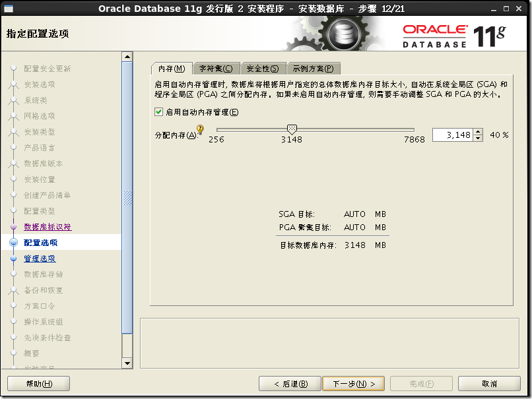Click the 网格选项 step label
The height and width of the screenshot is (399, 532).
[x=40, y=116]
